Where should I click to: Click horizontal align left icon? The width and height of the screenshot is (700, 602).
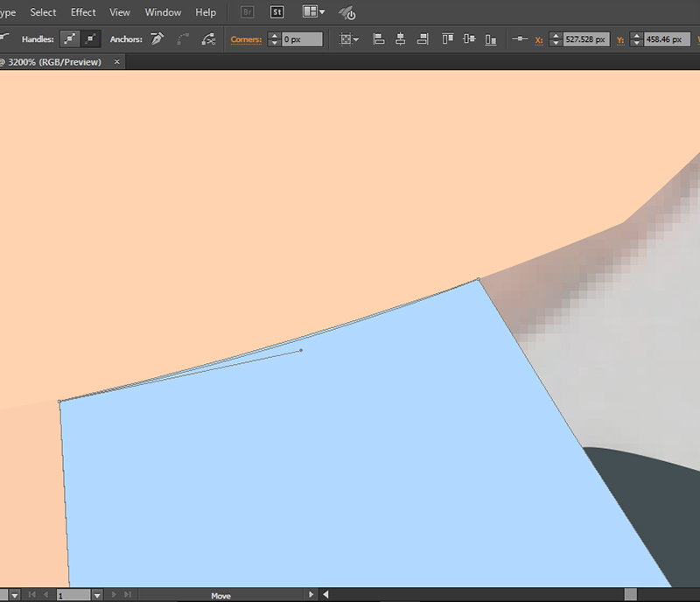[x=379, y=39]
